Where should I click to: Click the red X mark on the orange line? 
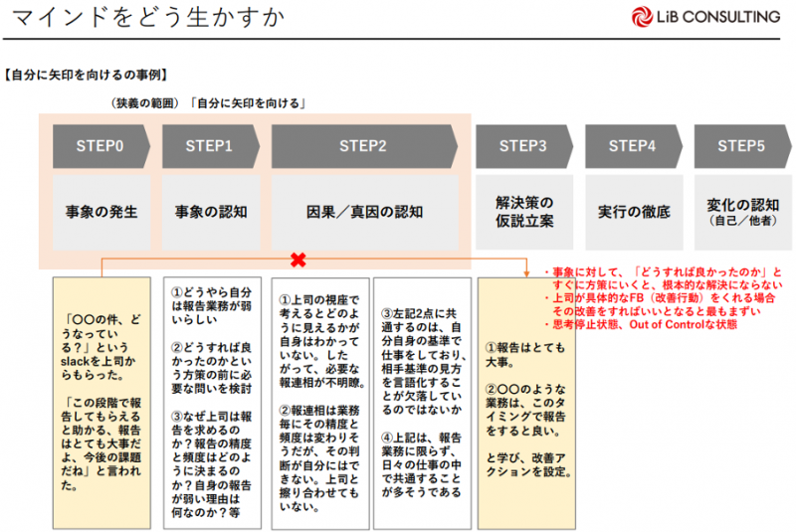click(297, 261)
